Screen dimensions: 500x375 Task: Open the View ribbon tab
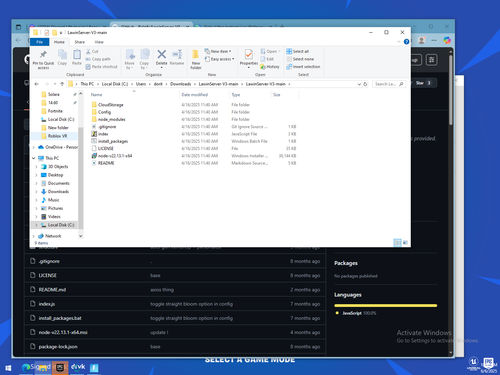pos(99,42)
